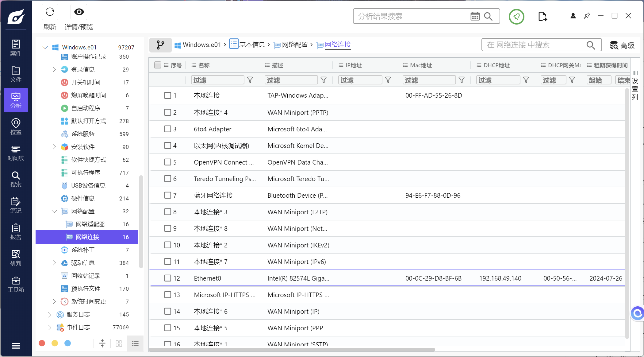Check the box for row 1 本地连接
The image size is (644, 357).
tap(167, 95)
